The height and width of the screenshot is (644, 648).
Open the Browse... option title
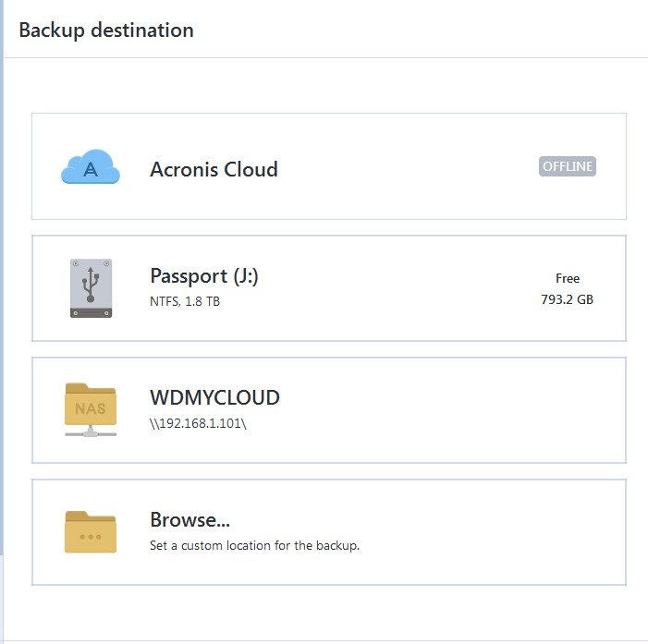(x=190, y=519)
